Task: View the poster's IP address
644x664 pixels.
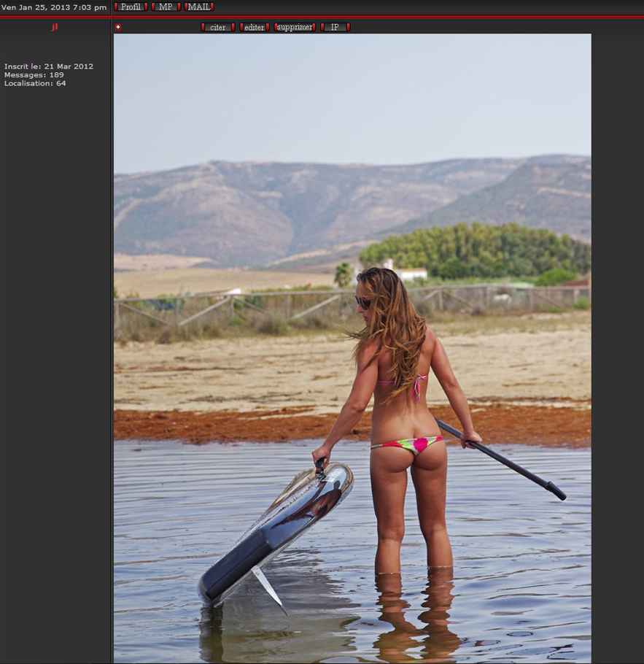Action: [x=335, y=27]
